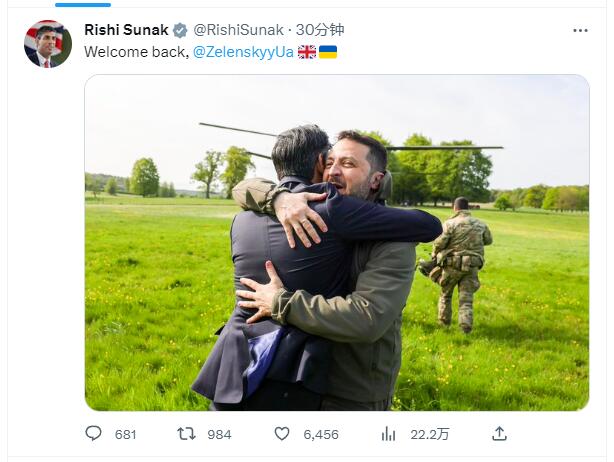Click the reply speech bubble icon

pyautogui.click(x=94, y=434)
